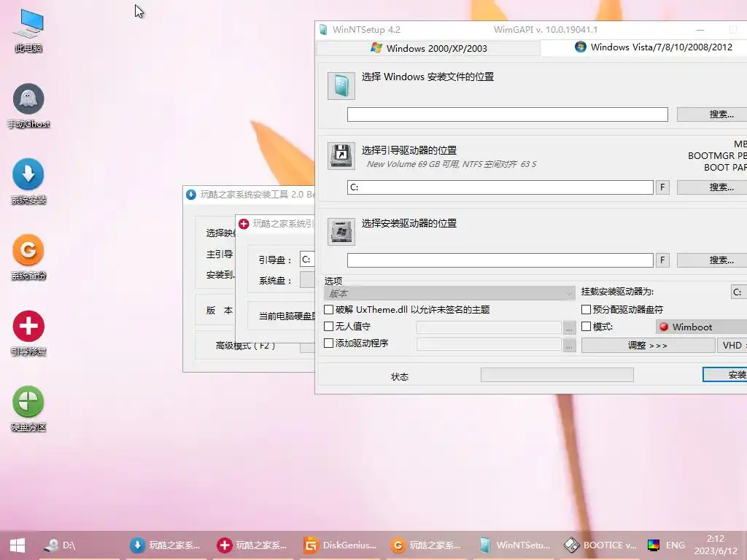Image resolution: width=747 pixels, height=560 pixels.
Task: Click the WinNTSetup title bar icon
Action: (323, 29)
